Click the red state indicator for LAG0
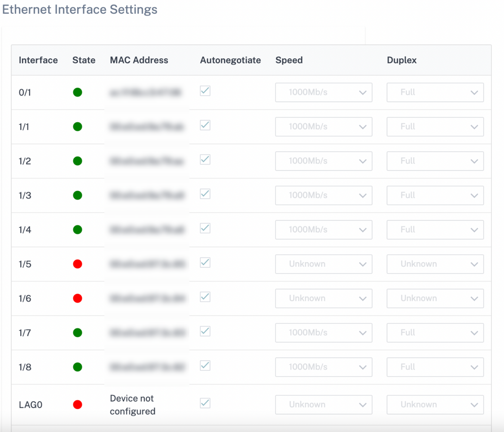This screenshot has height=432, width=504. 78,405
